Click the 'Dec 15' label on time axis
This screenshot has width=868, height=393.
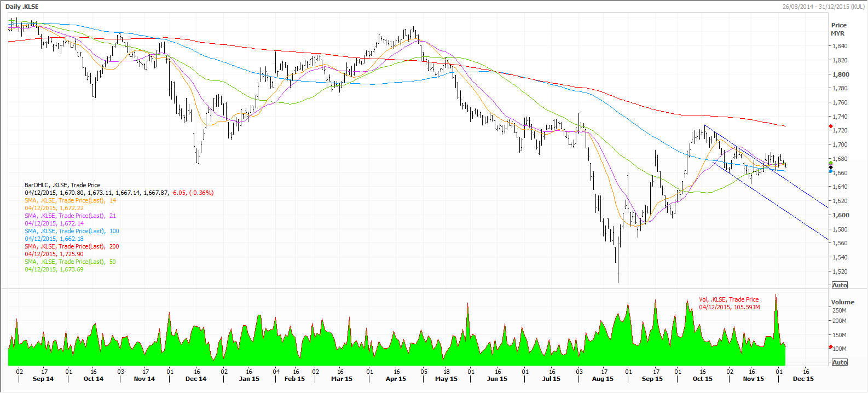[x=803, y=379]
